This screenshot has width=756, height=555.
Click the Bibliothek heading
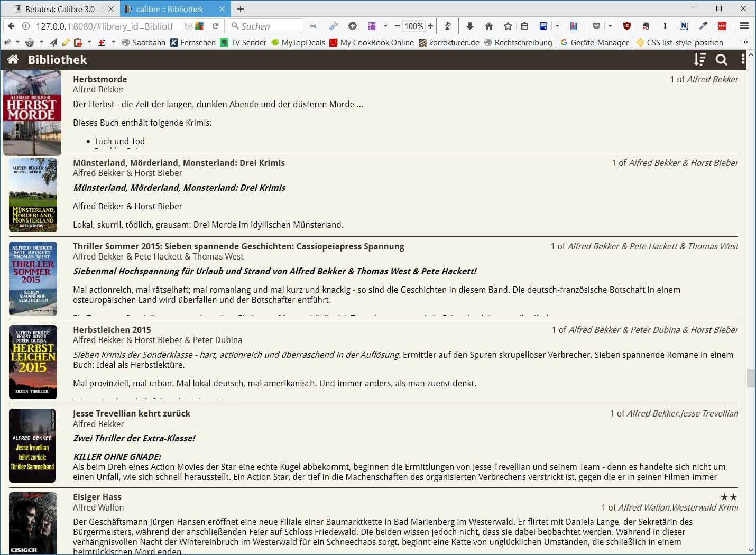point(58,60)
